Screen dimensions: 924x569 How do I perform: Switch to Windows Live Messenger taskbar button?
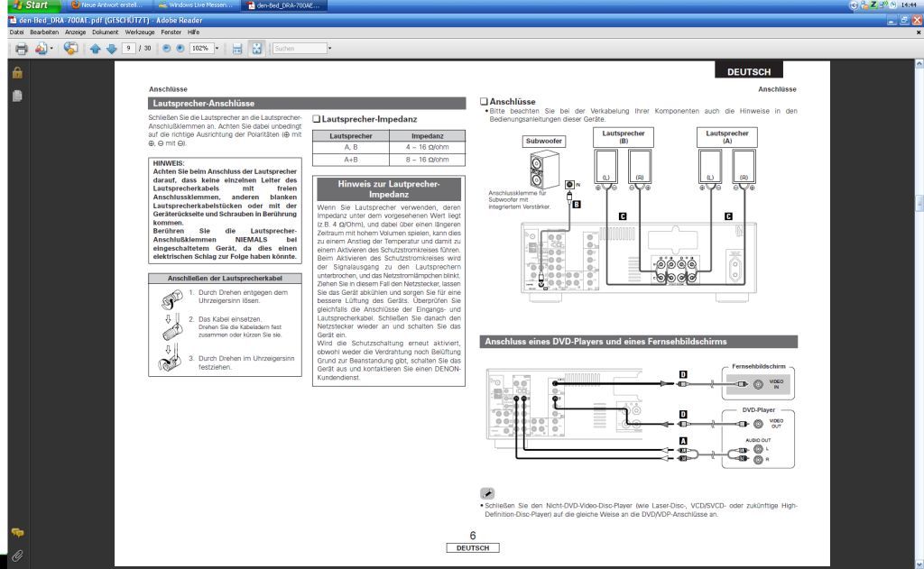(x=196, y=5)
